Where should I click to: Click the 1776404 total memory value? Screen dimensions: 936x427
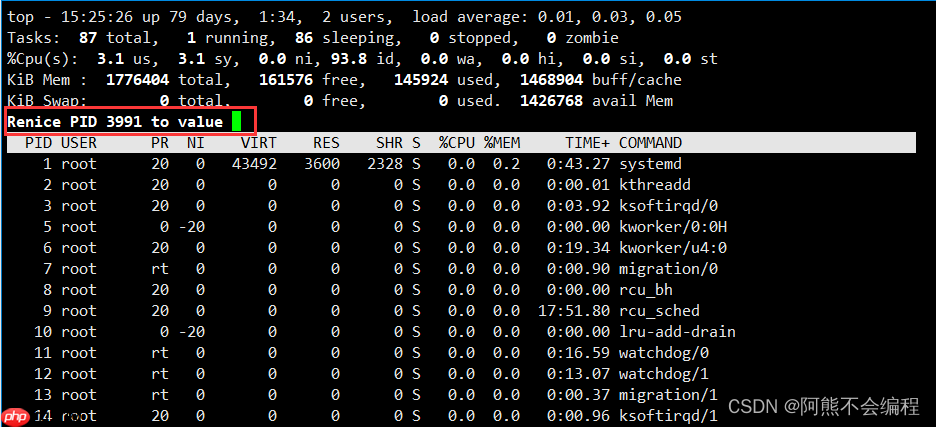tap(137, 80)
